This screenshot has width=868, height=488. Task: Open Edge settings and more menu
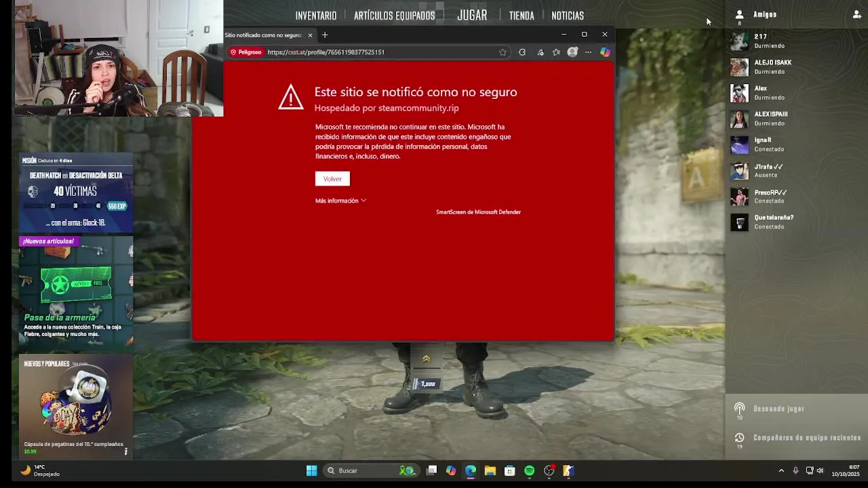tap(588, 52)
